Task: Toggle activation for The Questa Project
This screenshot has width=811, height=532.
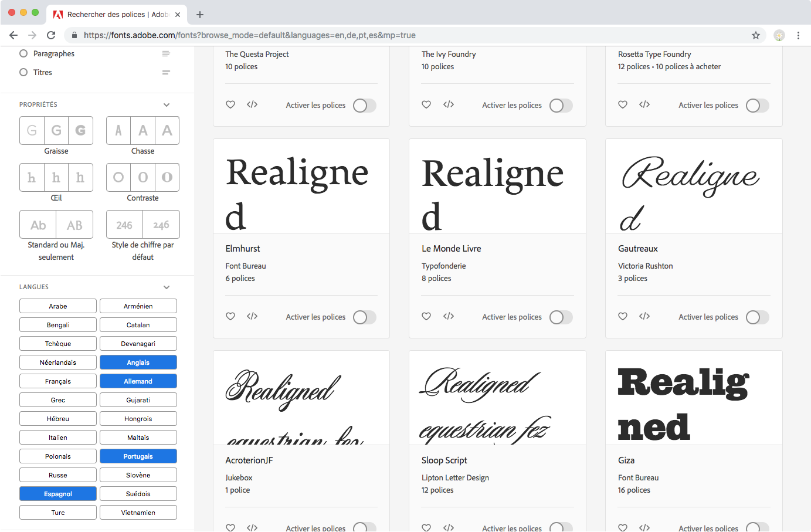Action: pos(364,106)
